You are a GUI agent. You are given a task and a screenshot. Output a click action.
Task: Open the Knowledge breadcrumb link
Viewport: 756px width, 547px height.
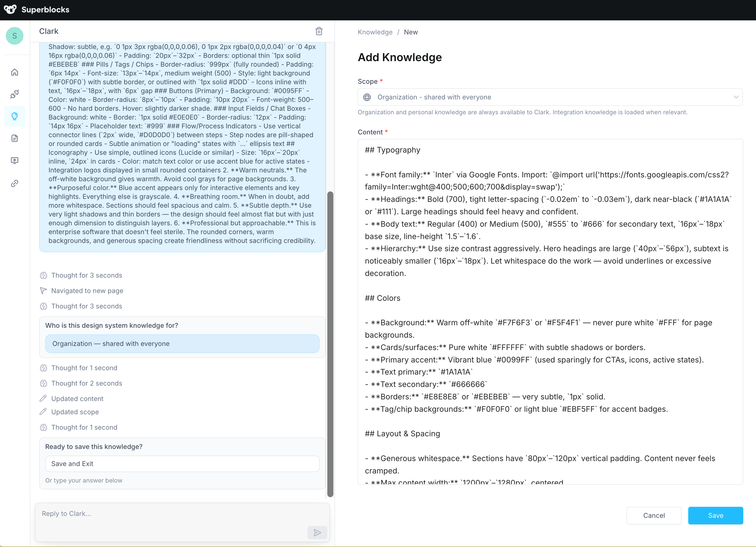(375, 32)
